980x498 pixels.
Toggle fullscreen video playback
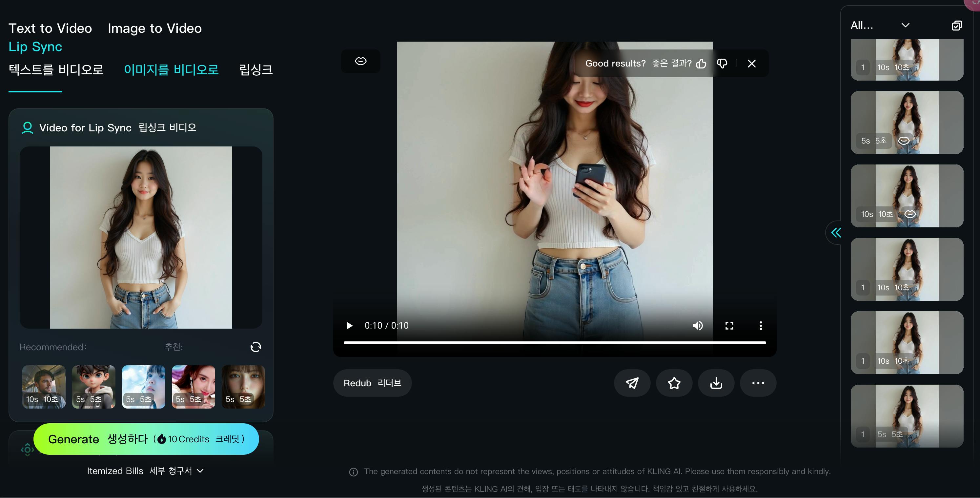coord(729,325)
